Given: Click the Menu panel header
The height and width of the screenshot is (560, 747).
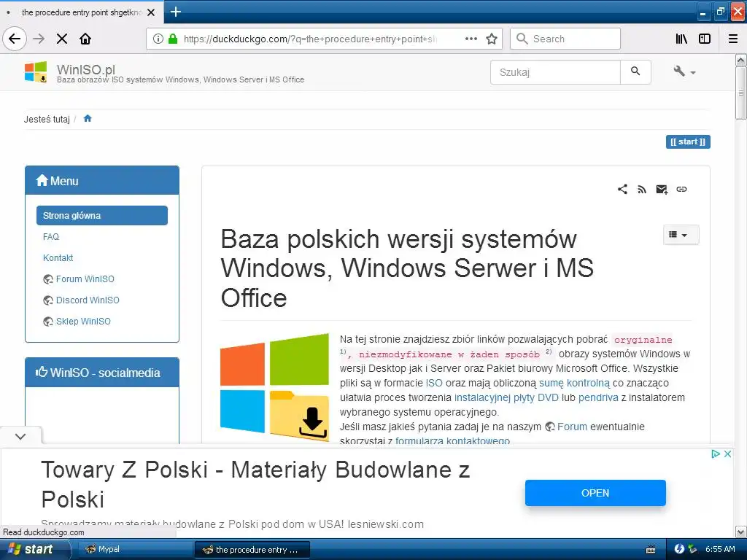Looking at the screenshot, I should point(102,181).
